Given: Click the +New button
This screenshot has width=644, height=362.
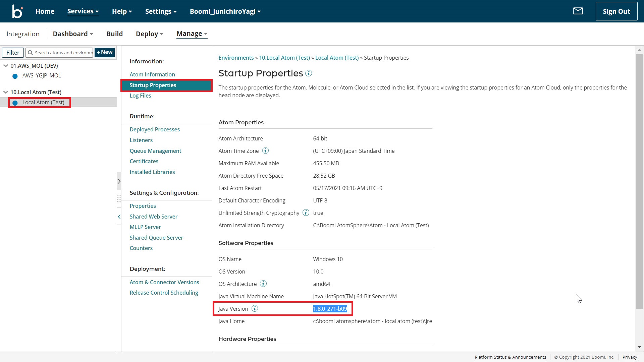Looking at the screenshot, I should (104, 53).
